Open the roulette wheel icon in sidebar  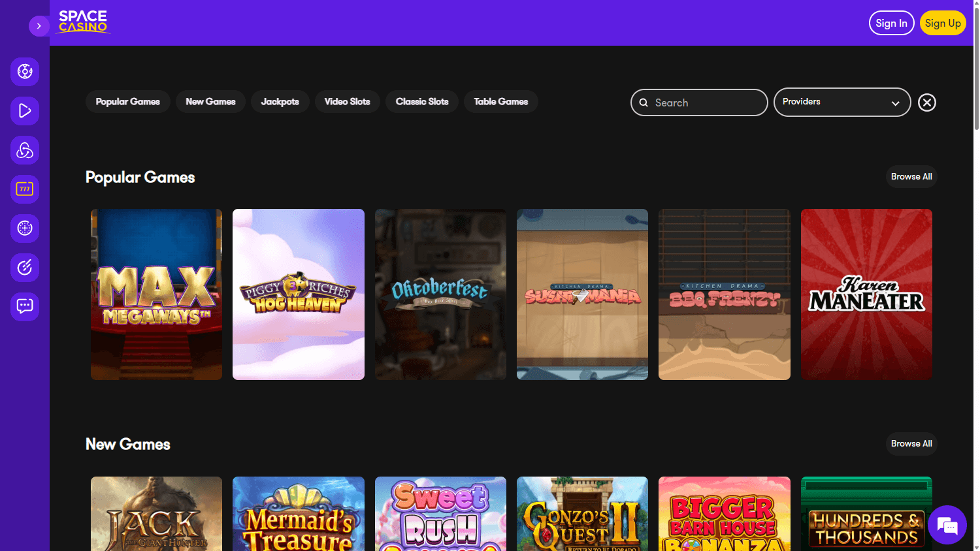pos(25,228)
